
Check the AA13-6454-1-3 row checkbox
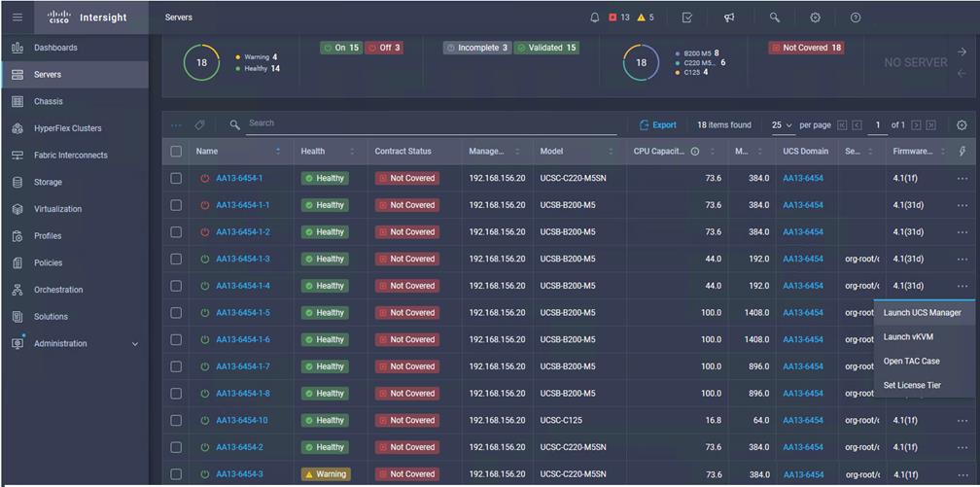click(176, 259)
